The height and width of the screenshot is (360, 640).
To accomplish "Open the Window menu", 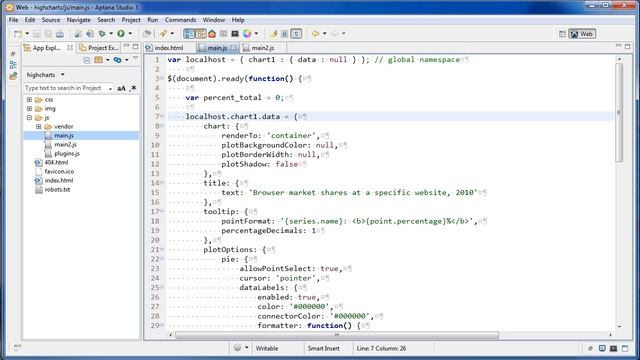I will coord(214,20).
